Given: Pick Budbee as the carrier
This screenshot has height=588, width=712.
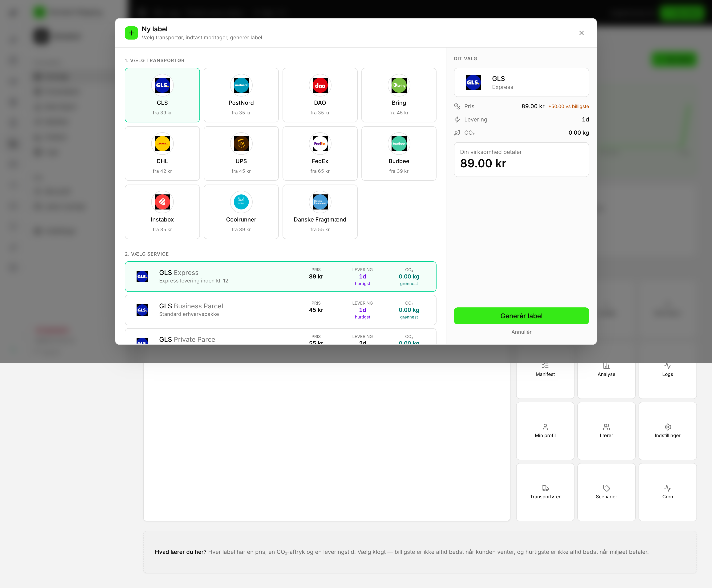Looking at the screenshot, I should pyautogui.click(x=399, y=153).
